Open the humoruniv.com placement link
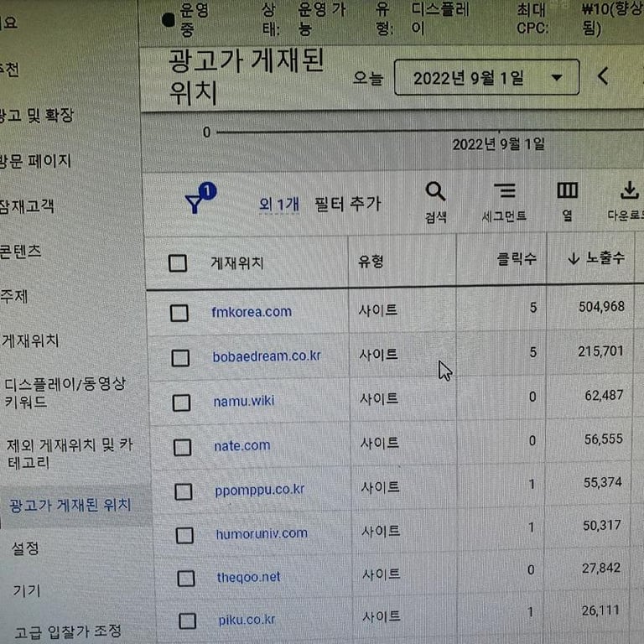Screen dimensions: 644x644 [x=262, y=534]
